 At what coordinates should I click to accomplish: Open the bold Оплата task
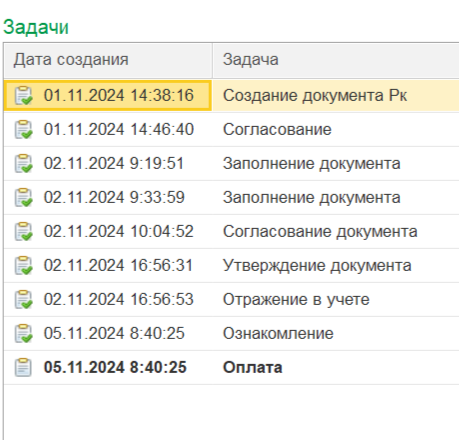pyautogui.click(x=252, y=368)
